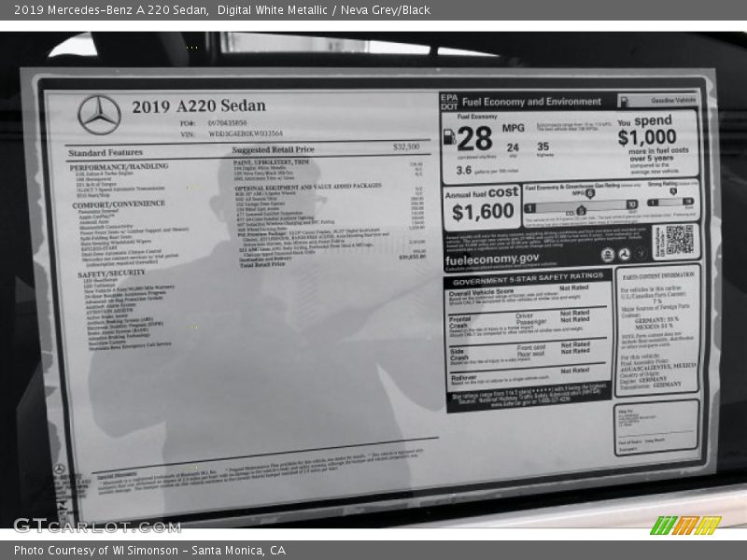
Task: Click the '$1,600' annual fuel cost
Action: [483, 212]
